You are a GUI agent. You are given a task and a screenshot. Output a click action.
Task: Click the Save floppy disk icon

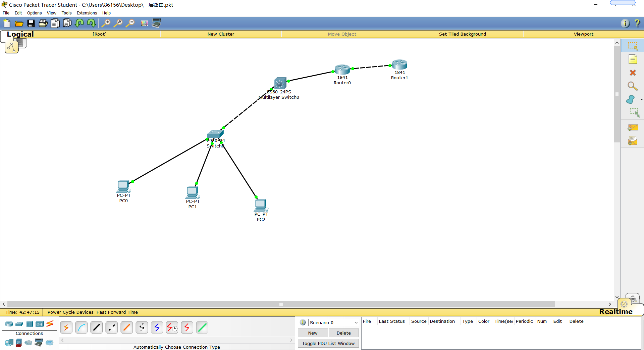pos(31,23)
